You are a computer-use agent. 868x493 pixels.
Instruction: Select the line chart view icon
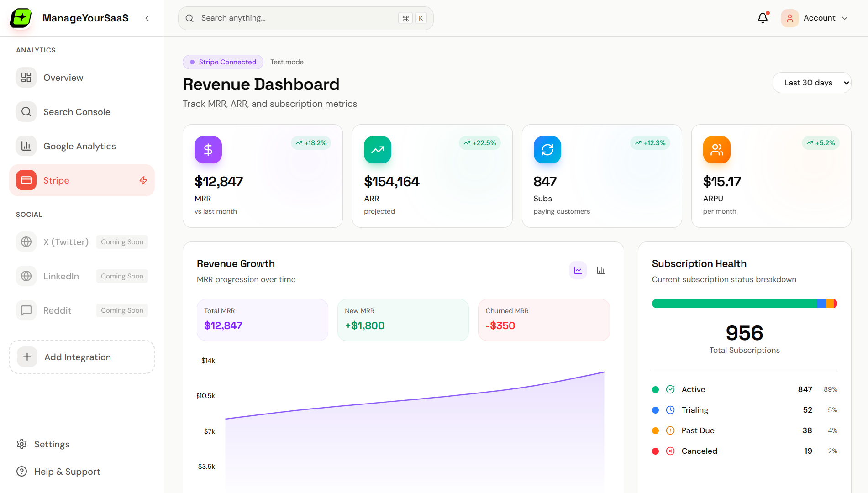(578, 270)
